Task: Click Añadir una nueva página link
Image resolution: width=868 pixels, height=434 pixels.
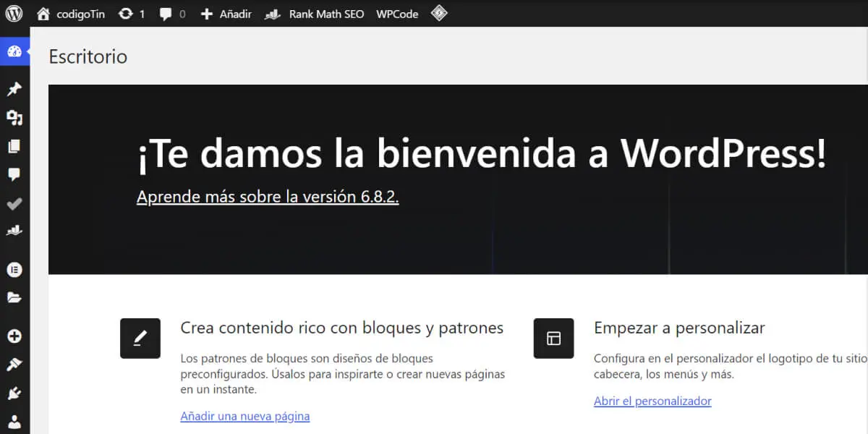Action: click(244, 416)
